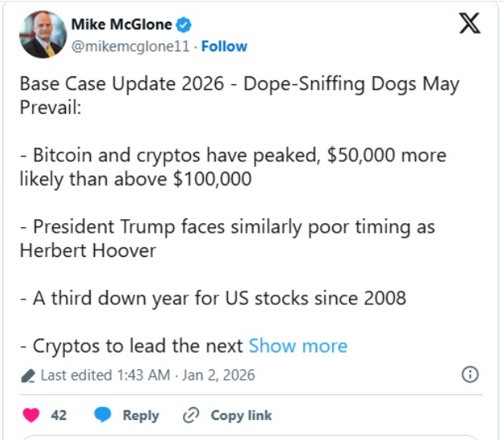Click the Reply text label
Image resolution: width=504 pixels, height=440 pixels.
pyautogui.click(x=140, y=415)
